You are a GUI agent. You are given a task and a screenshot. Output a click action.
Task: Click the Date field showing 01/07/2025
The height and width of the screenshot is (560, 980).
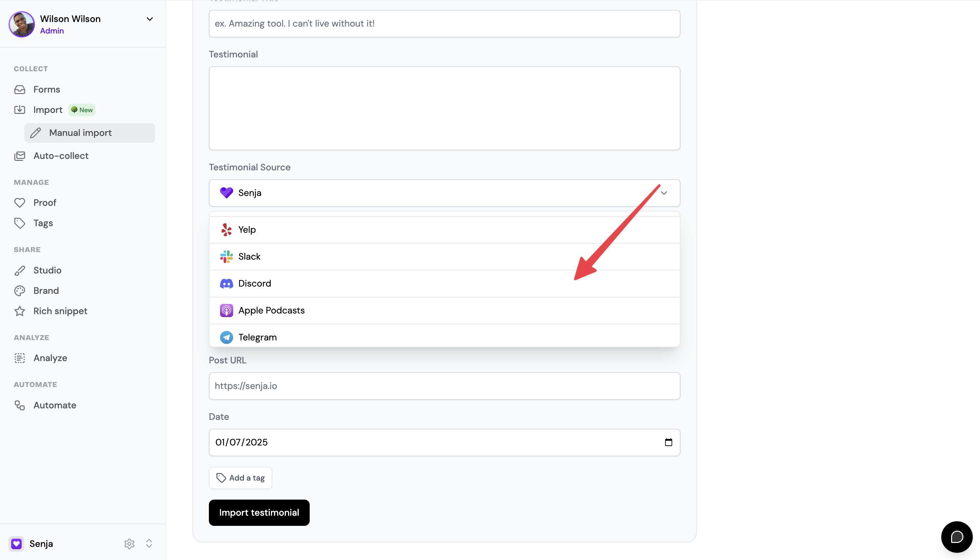coord(444,442)
